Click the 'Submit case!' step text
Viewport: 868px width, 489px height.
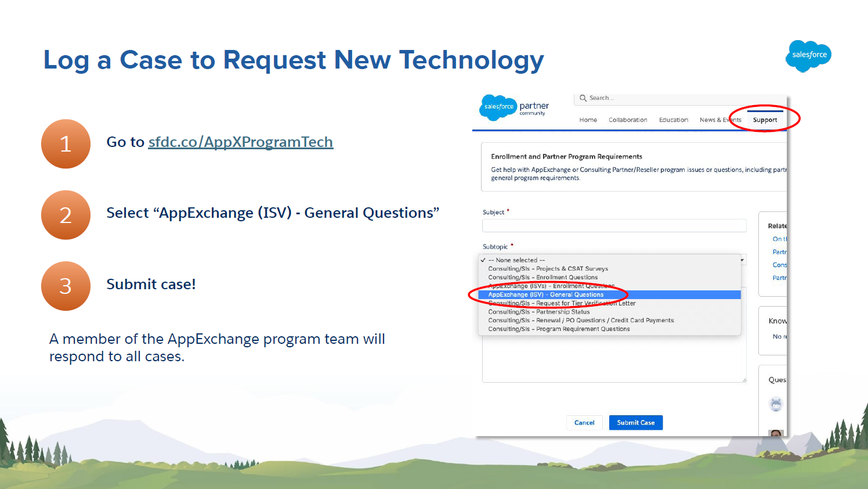point(151,285)
